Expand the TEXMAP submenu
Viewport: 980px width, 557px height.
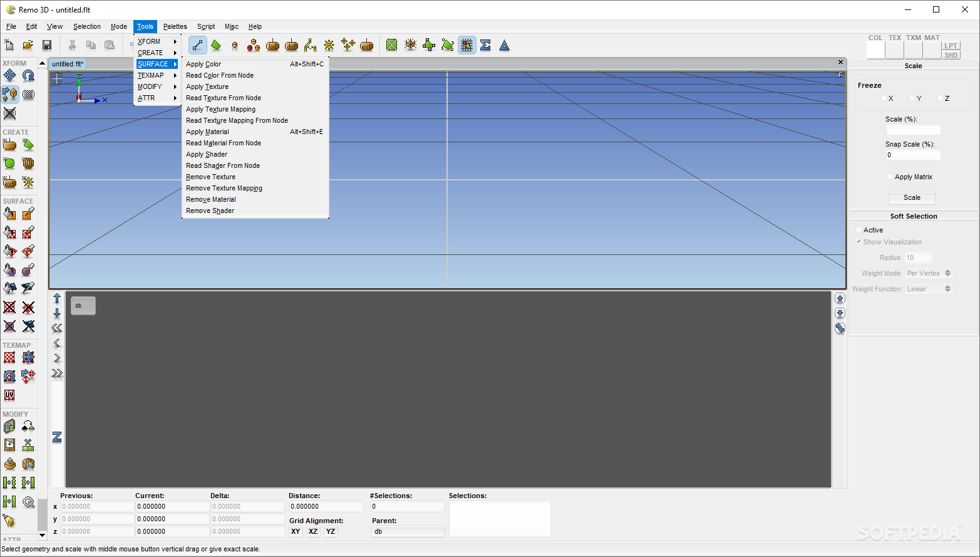coord(157,75)
